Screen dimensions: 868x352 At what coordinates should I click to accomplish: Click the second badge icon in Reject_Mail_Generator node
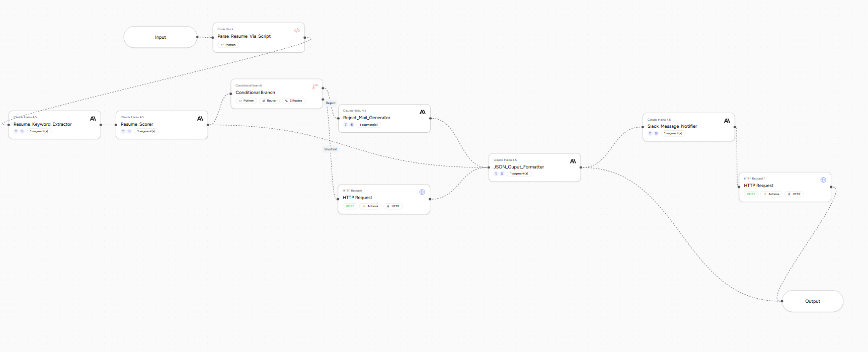352,125
